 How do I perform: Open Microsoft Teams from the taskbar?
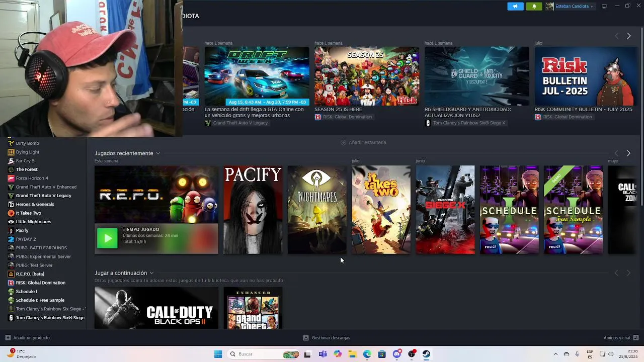pos(323,354)
